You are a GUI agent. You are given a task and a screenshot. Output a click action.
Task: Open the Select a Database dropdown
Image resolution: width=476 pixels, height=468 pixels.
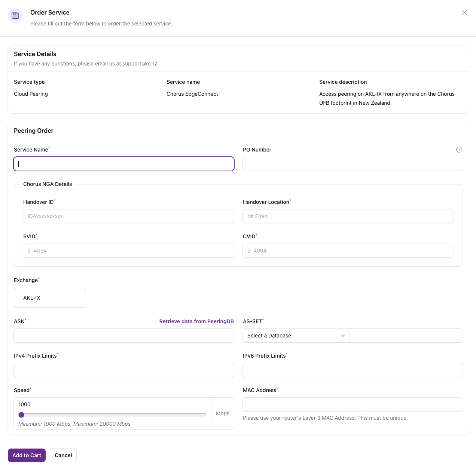coord(296,336)
